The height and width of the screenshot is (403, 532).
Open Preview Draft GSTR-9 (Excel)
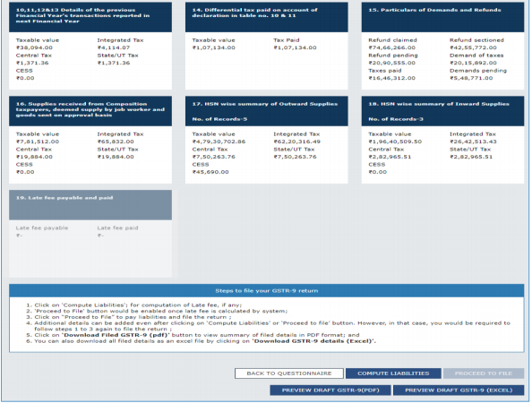[459, 390]
